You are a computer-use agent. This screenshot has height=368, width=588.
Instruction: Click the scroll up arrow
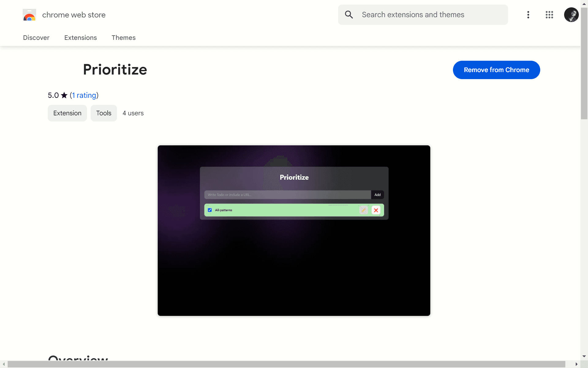click(x=584, y=3)
